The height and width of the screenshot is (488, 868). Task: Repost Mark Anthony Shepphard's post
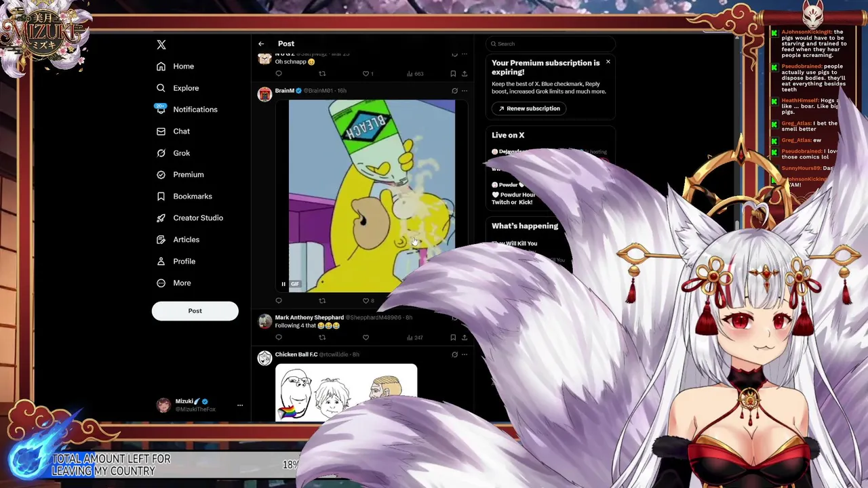pyautogui.click(x=322, y=338)
